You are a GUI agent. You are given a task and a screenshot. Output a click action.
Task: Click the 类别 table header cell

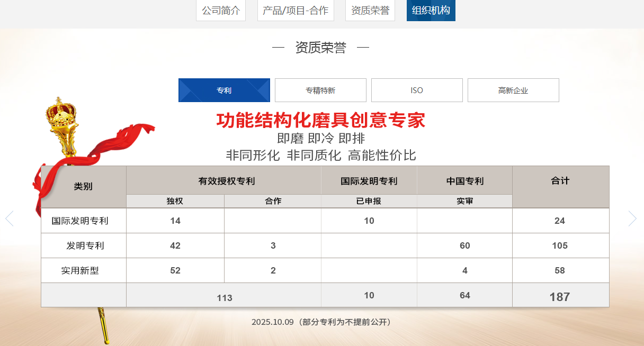pos(83,186)
